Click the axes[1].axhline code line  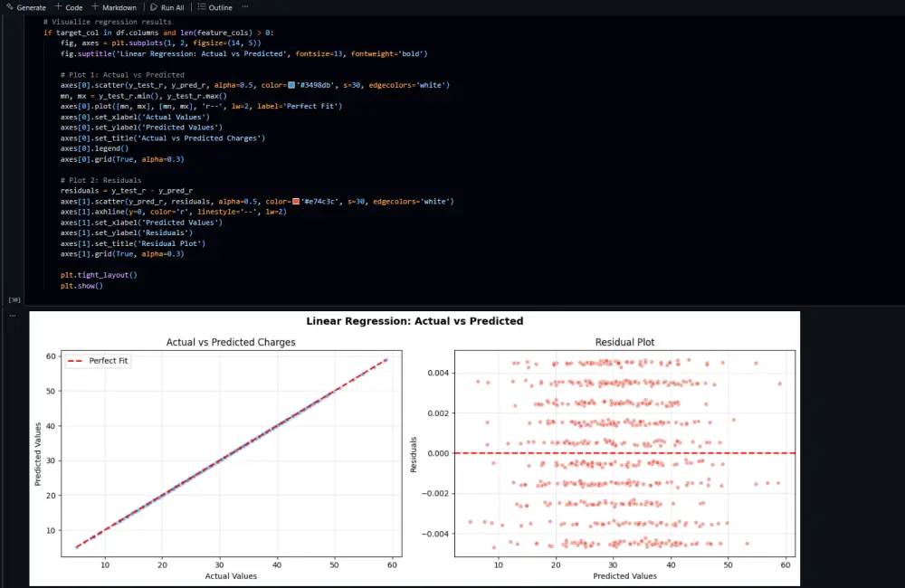tap(174, 212)
